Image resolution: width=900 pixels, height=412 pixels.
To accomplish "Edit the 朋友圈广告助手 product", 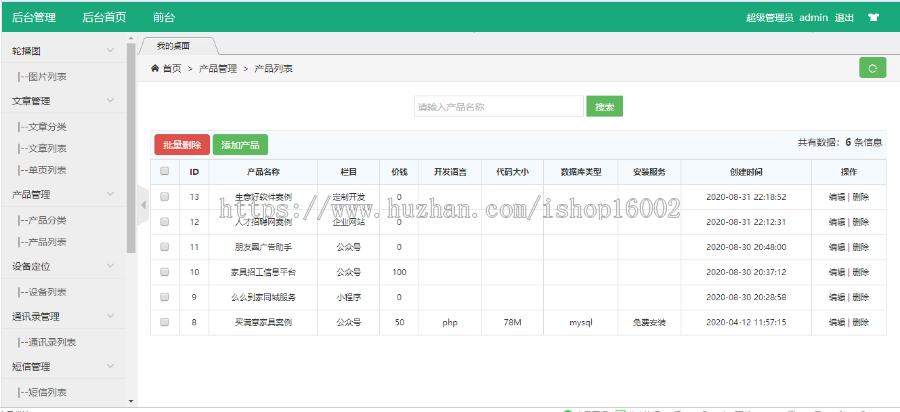I will coord(837,247).
